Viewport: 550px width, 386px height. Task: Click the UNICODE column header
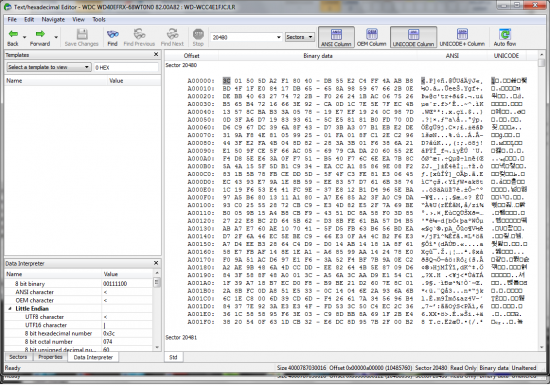(506, 56)
